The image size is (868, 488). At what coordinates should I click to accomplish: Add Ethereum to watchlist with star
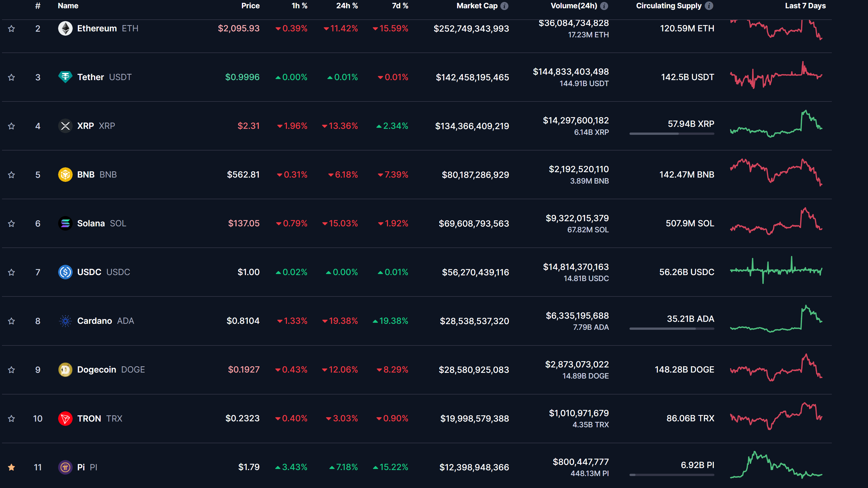pos(11,29)
